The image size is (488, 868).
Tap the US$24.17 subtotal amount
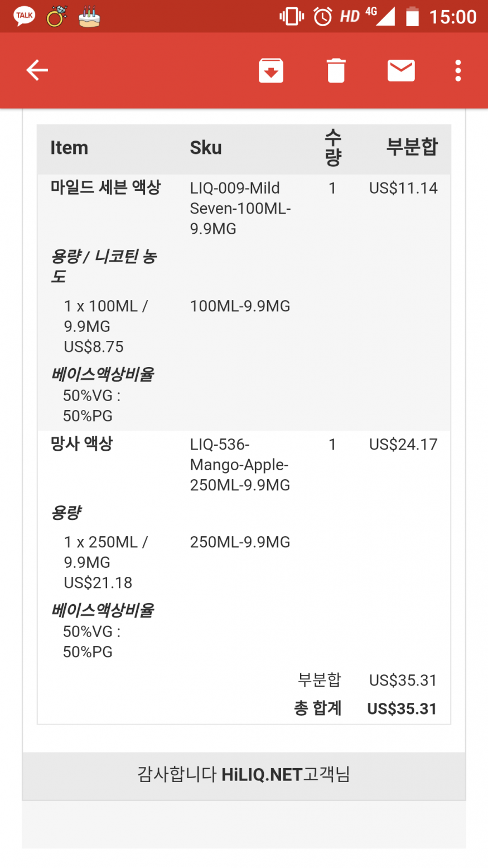pyautogui.click(x=403, y=445)
